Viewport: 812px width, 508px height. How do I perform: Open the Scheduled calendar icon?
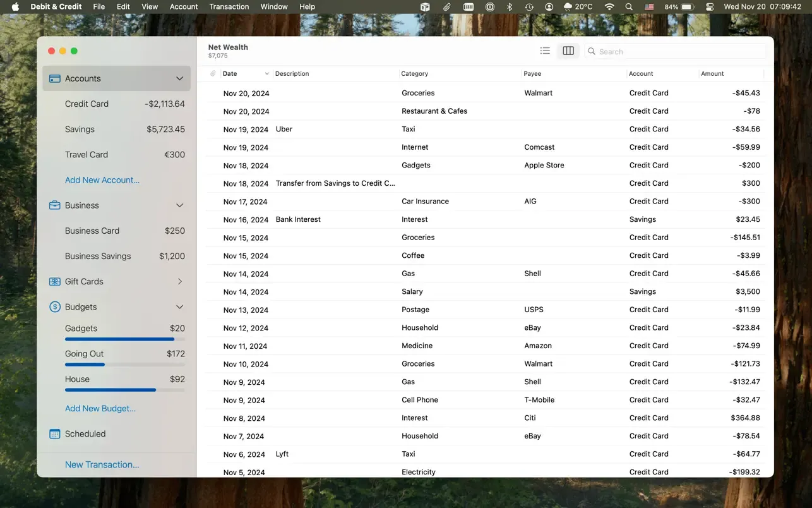click(x=55, y=434)
